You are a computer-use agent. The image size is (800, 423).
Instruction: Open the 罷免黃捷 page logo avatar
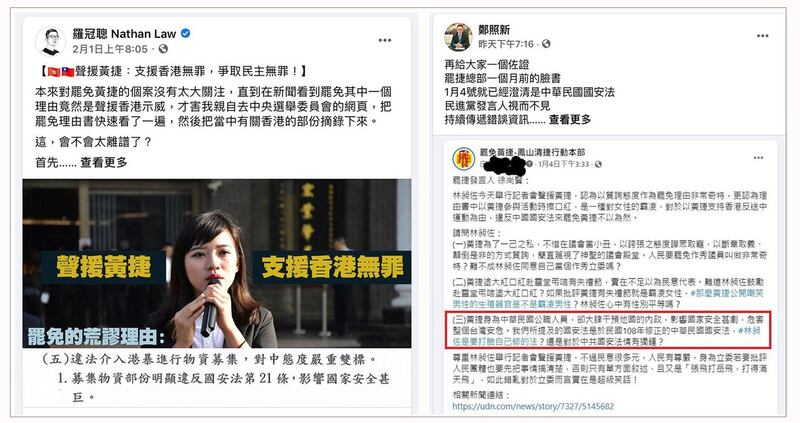point(464,159)
